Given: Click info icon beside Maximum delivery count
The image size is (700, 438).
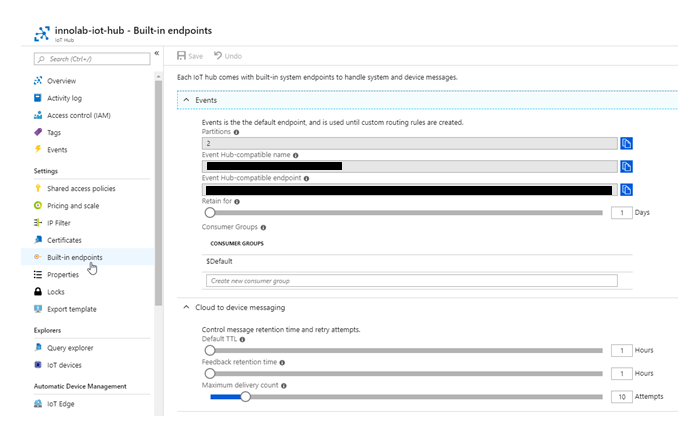Looking at the screenshot, I should [283, 386].
